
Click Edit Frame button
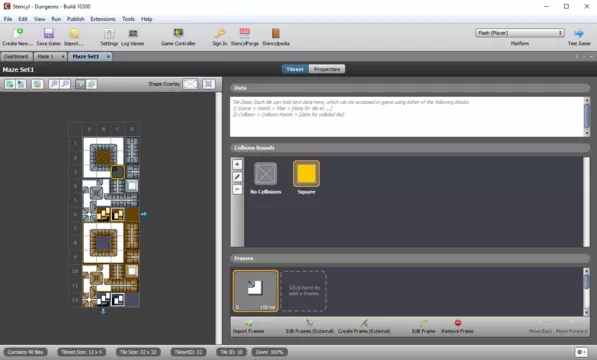click(x=423, y=327)
